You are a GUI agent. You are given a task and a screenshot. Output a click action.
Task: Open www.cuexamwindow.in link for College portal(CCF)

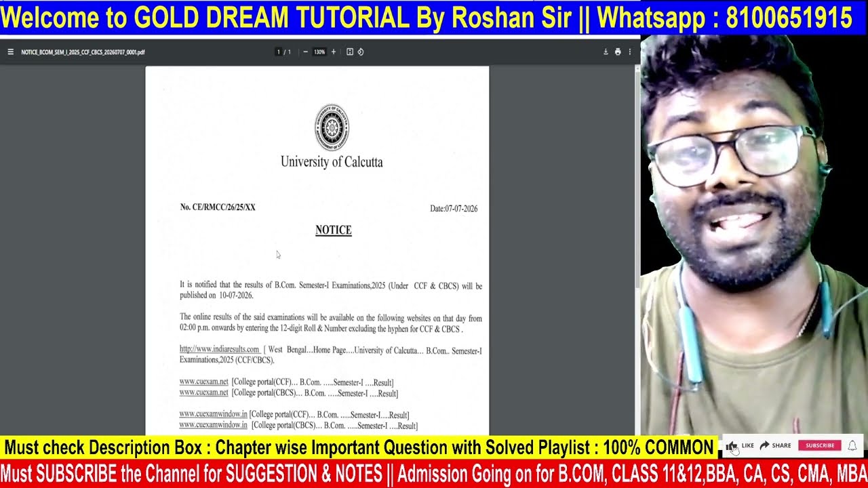click(x=213, y=414)
